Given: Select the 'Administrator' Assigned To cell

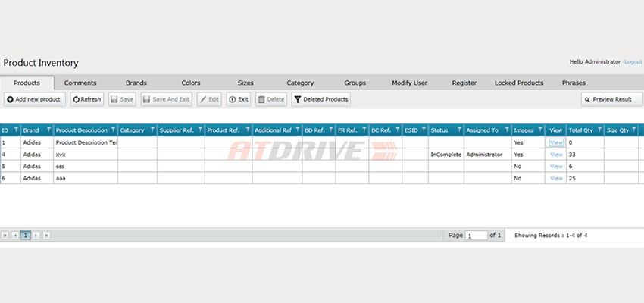Looking at the screenshot, I should click(487, 155).
